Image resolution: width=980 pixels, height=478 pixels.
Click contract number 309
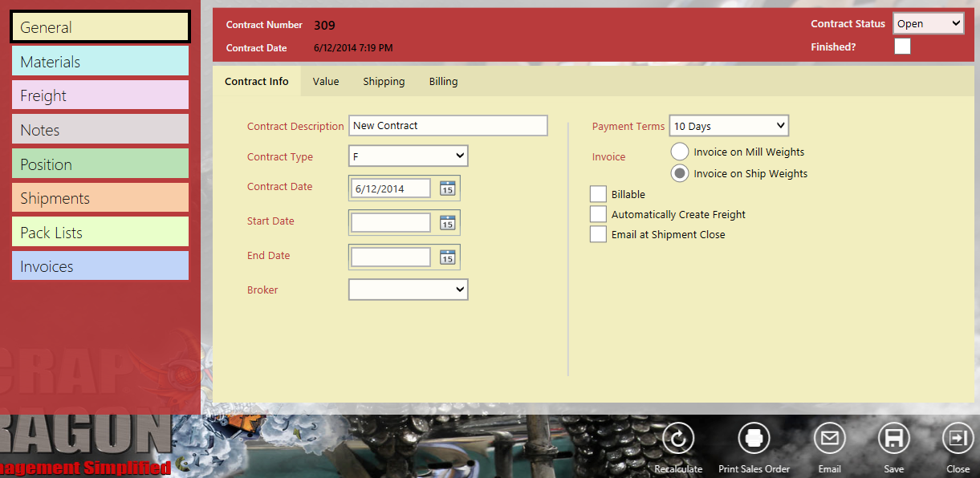[324, 25]
